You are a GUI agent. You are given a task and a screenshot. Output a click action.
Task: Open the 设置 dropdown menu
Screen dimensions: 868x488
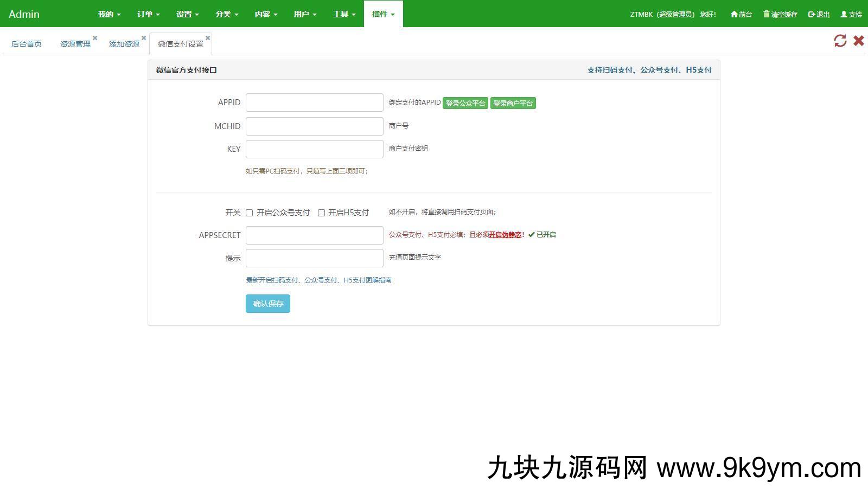(187, 14)
